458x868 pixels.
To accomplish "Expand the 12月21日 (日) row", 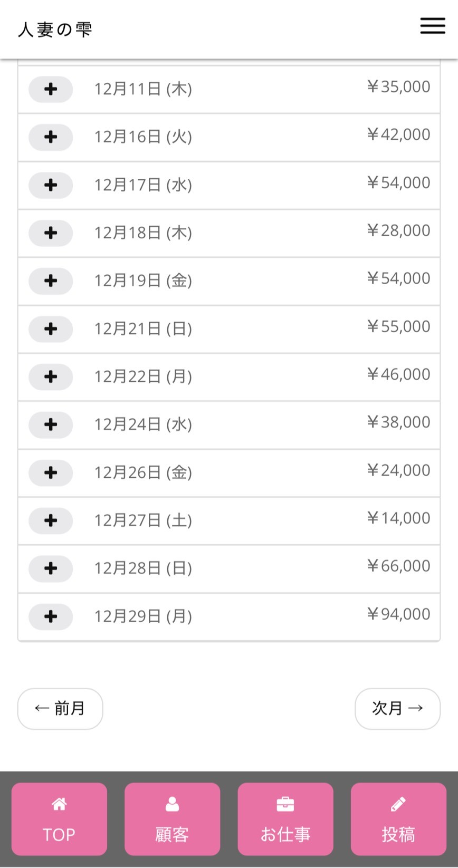I will point(51,329).
